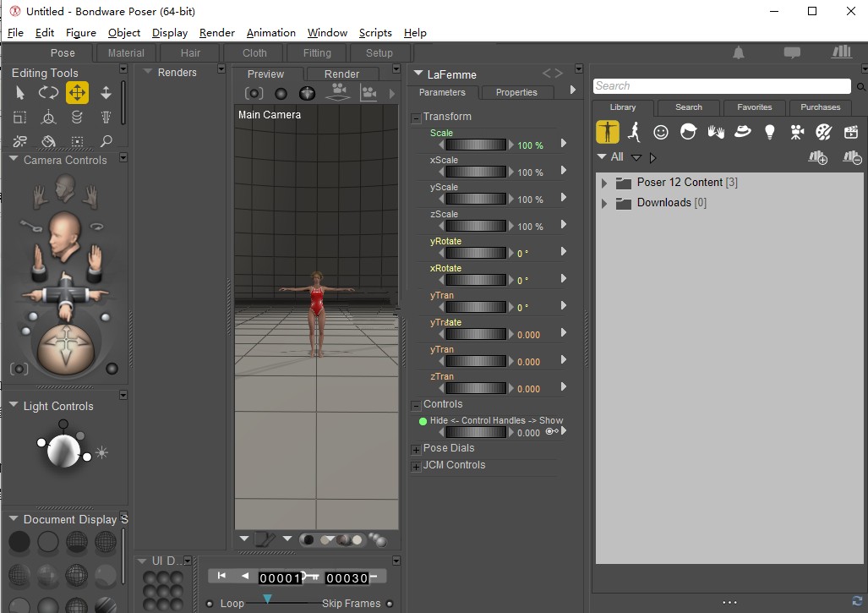Expand the Poser 12 Content folder
The width and height of the screenshot is (868, 613).
pos(604,183)
